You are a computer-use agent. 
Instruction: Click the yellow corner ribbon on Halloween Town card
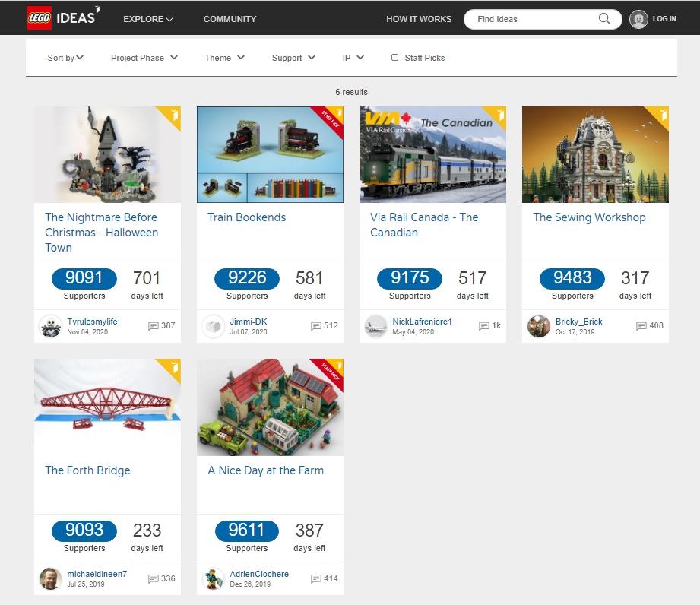coord(172,116)
